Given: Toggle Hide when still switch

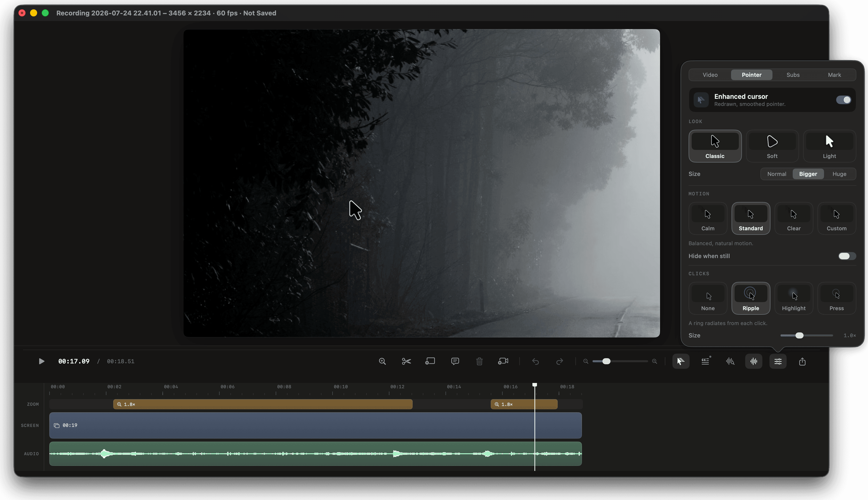Looking at the screenshot, I should coord(847,256).
